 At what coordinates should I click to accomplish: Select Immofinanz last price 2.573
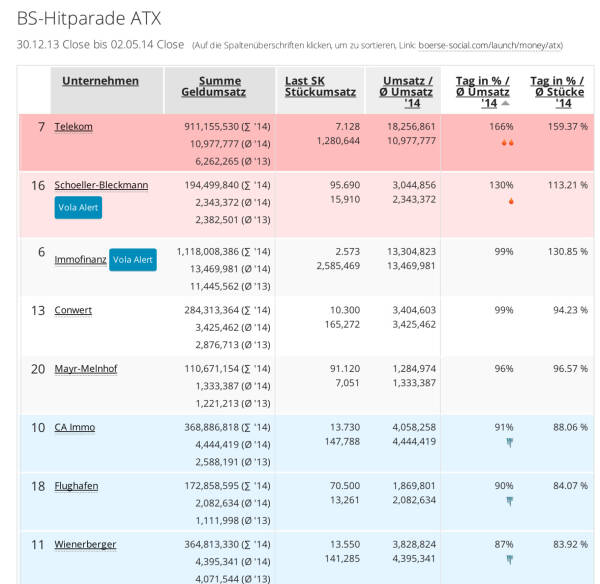[347, 252]
